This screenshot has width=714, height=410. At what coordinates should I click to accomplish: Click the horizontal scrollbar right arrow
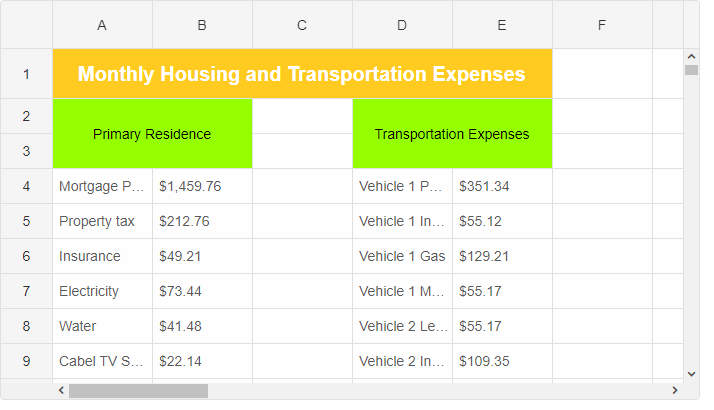point(675,390)
